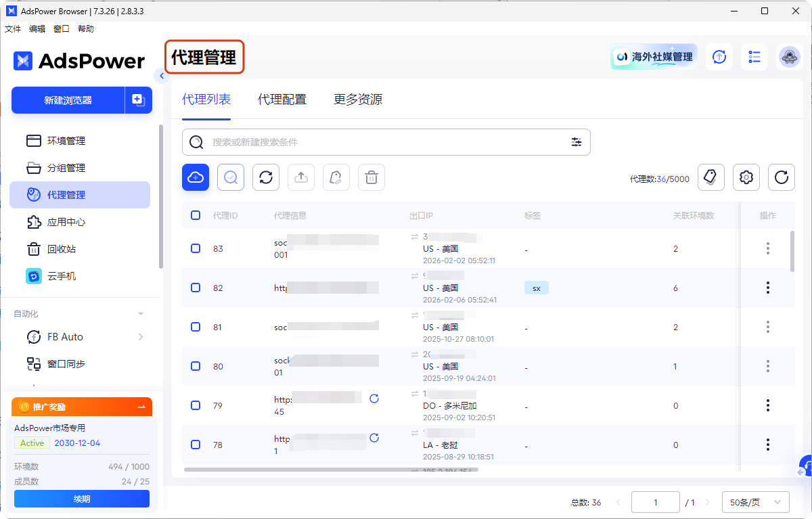812x519 pixels.
Task: Expand the FB Auto sidebar entry
Action: 141,336
